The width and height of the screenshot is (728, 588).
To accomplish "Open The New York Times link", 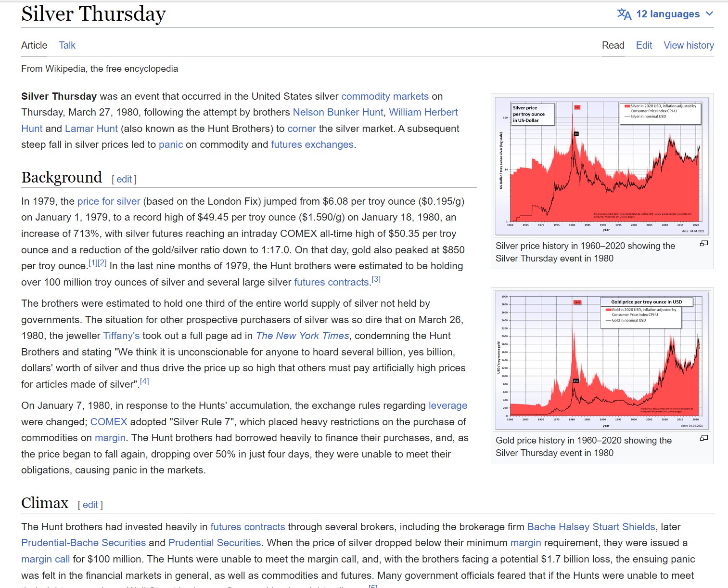I will point(303,336).
